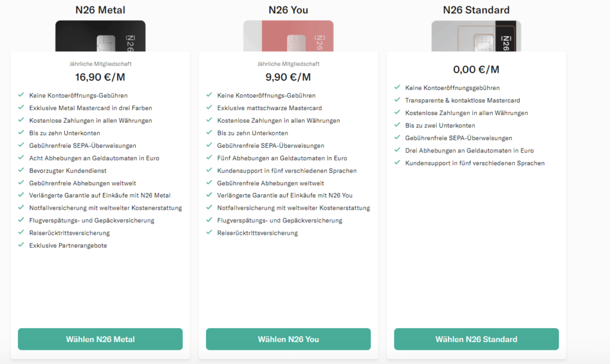Viewport: 610px width, 364px height.
Task: Click the pink N26 You card image
Action: point(288,36)
